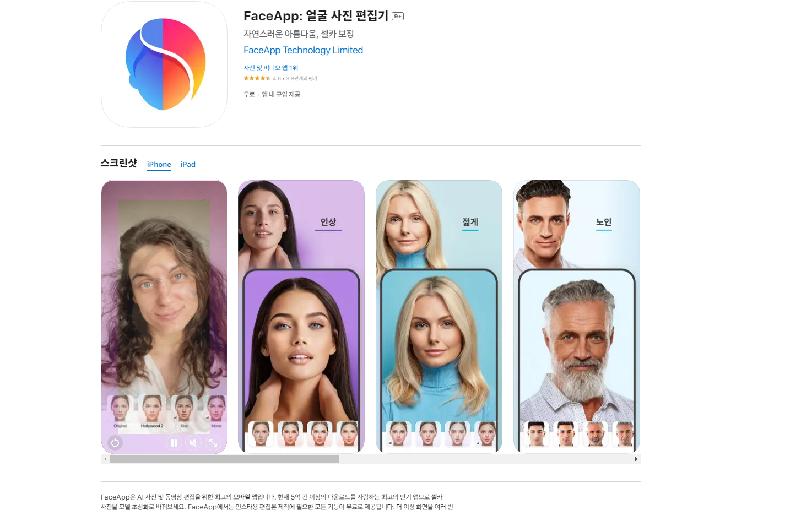Open the 노인 screenshot thumbnail
The image size is (812, 510).
[x=577, y=316]
